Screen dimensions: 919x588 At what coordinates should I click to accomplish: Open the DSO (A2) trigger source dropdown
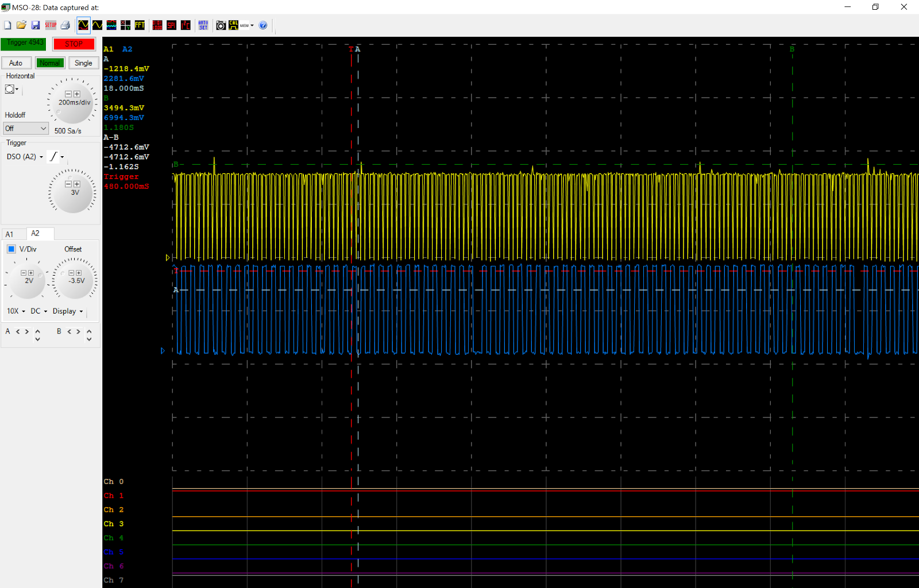click(x=23, y=156)
